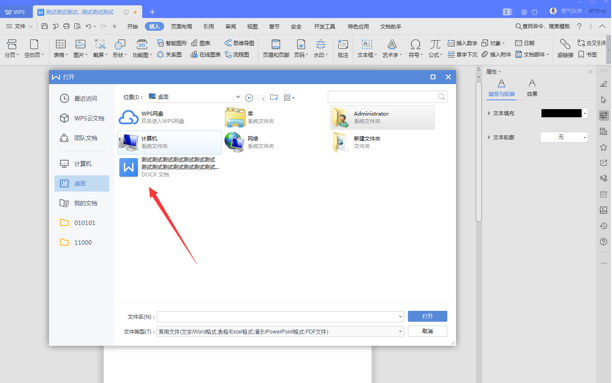Select the 库 system folder

pos(275,117)
